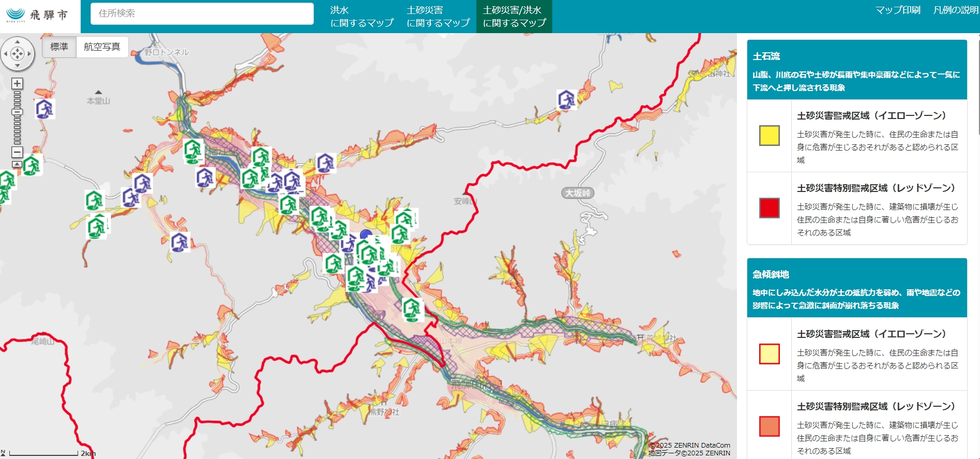This screenshot has height=459, width=980.
Task: Click the map zoom in plus button
Action: 17,83
